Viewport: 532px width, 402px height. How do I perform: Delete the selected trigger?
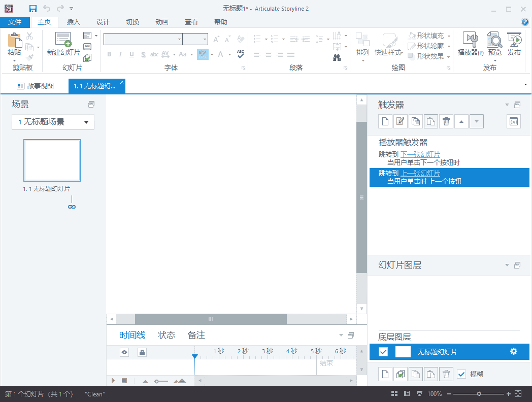[x=446, y=121]
